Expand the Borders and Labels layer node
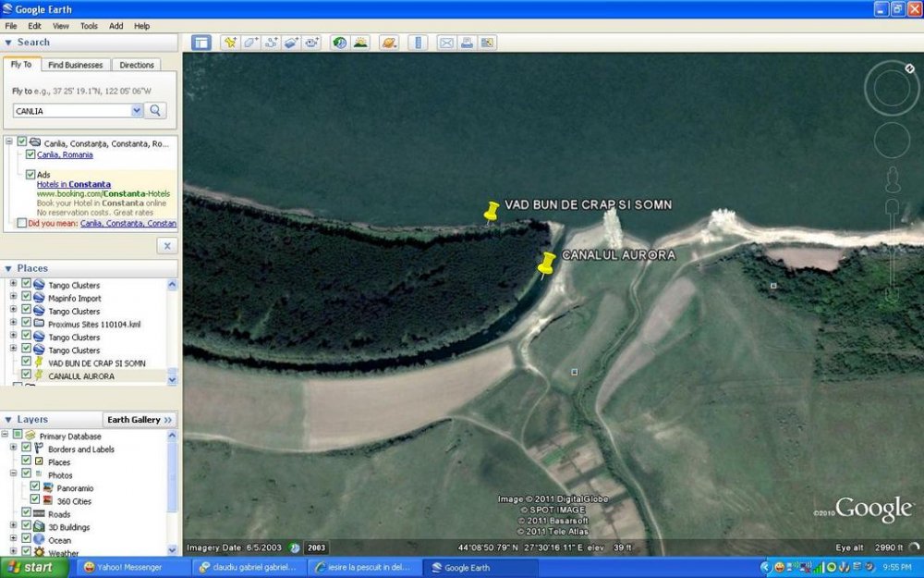 click(13, 449)
